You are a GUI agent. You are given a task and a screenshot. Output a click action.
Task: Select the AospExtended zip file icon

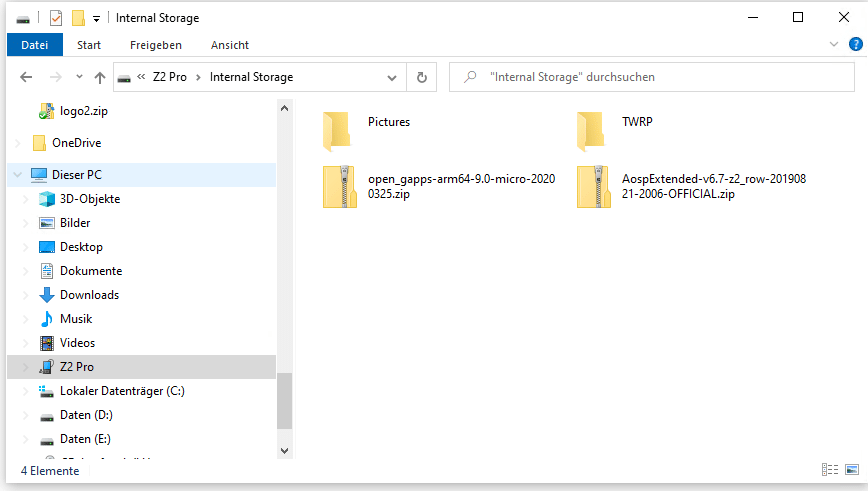[593, 187]
